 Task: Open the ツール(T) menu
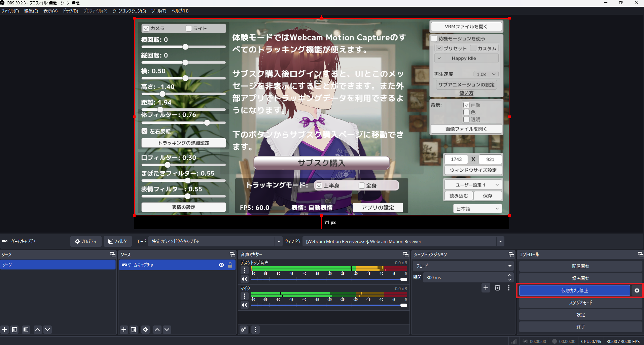159,11
